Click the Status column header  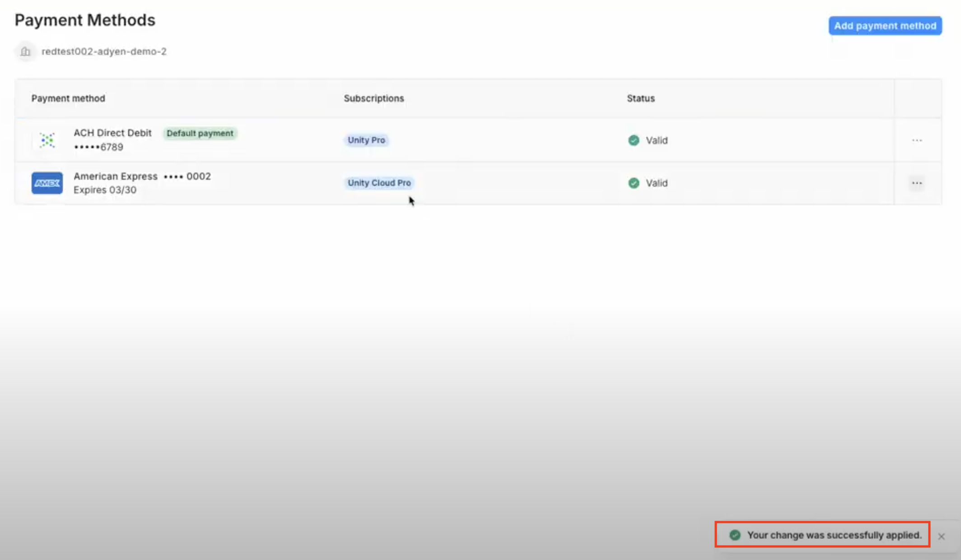(641, 98)
